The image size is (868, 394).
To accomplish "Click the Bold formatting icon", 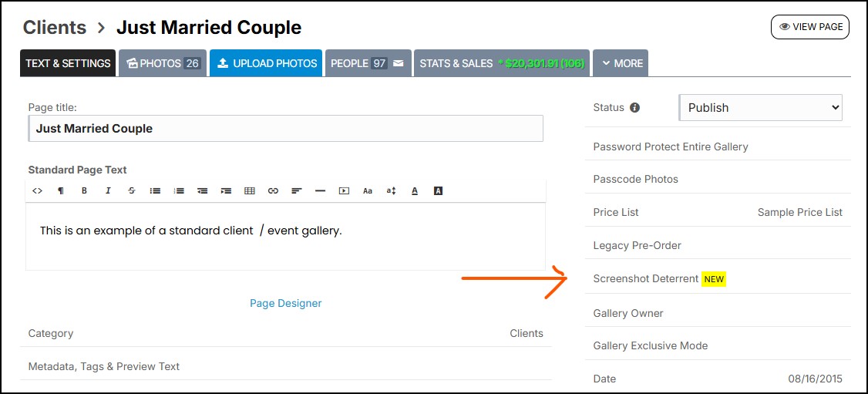I will point(84,191).
